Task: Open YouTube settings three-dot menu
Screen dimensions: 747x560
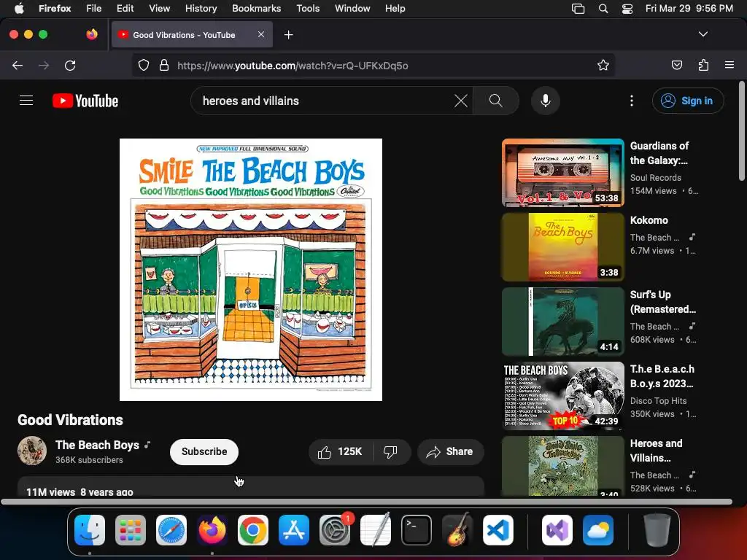Action: click(x=632, y=101)
